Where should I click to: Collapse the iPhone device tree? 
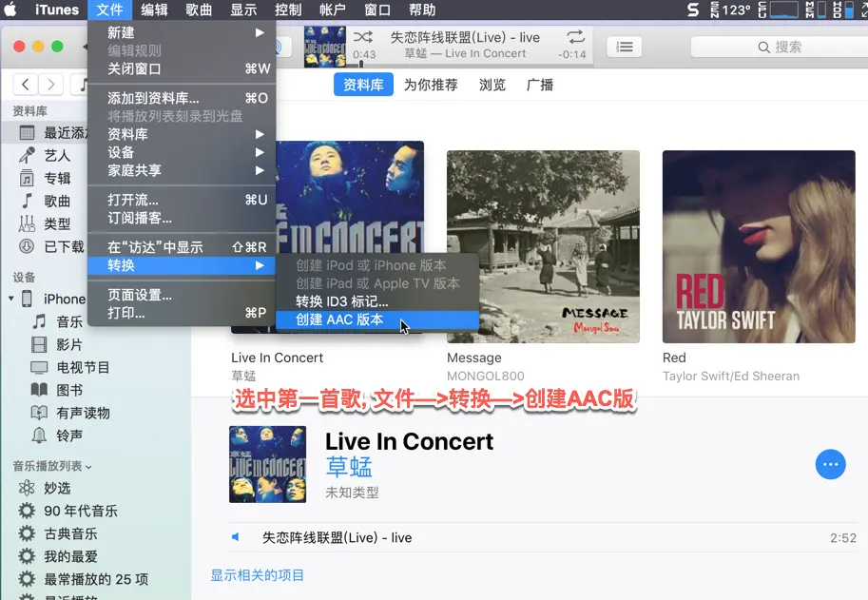(11, 299)
